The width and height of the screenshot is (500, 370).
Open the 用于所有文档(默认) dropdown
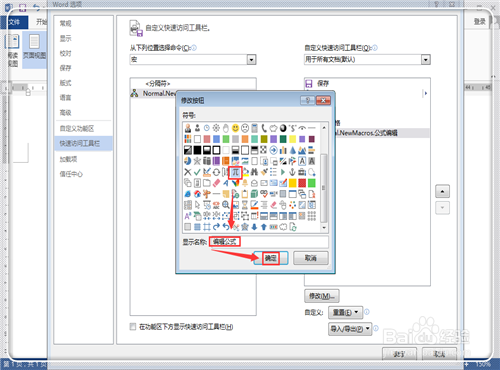click(367, 60)
